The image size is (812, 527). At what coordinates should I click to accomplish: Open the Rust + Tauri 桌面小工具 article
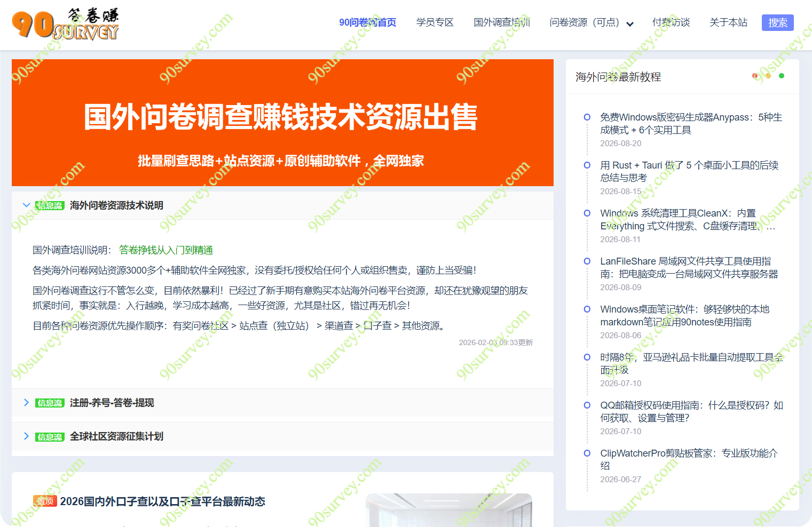[689, 172]
